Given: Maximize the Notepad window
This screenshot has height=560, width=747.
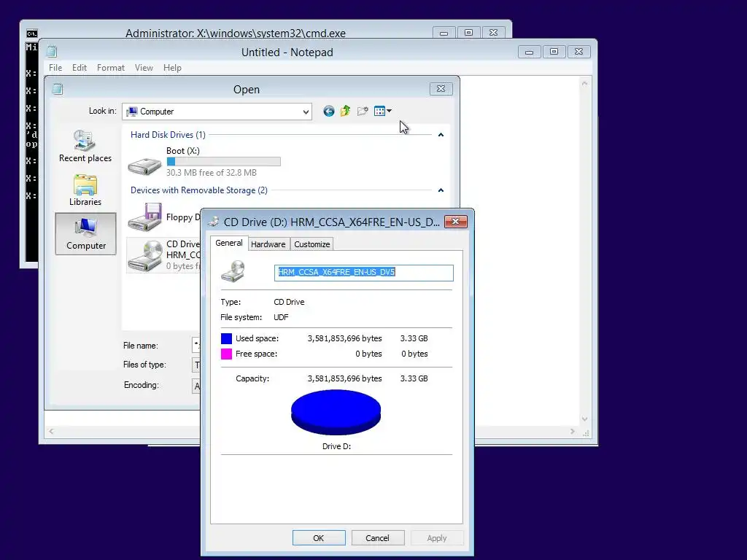Looking at the screenshot, I should [554, 52].
